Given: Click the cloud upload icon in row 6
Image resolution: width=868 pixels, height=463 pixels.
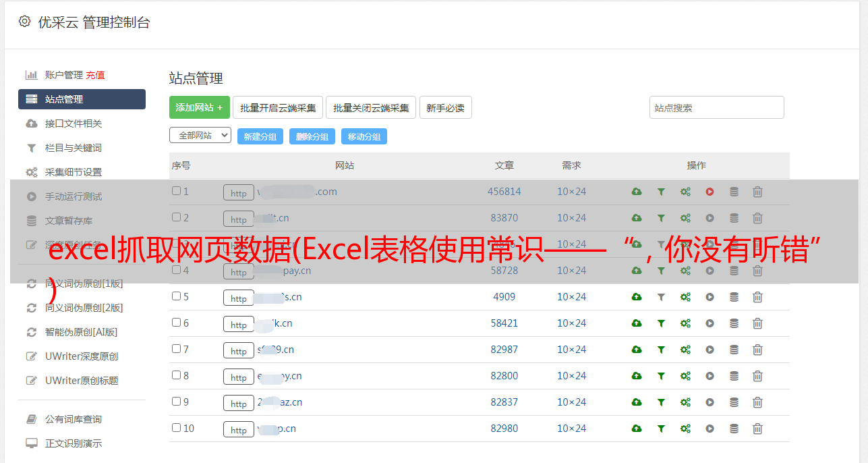Looking at the screenshot, I should [637, 323].
